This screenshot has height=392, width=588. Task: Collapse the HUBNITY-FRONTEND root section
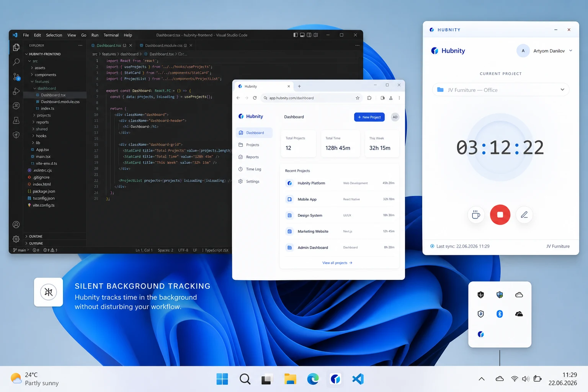(42, 54)
